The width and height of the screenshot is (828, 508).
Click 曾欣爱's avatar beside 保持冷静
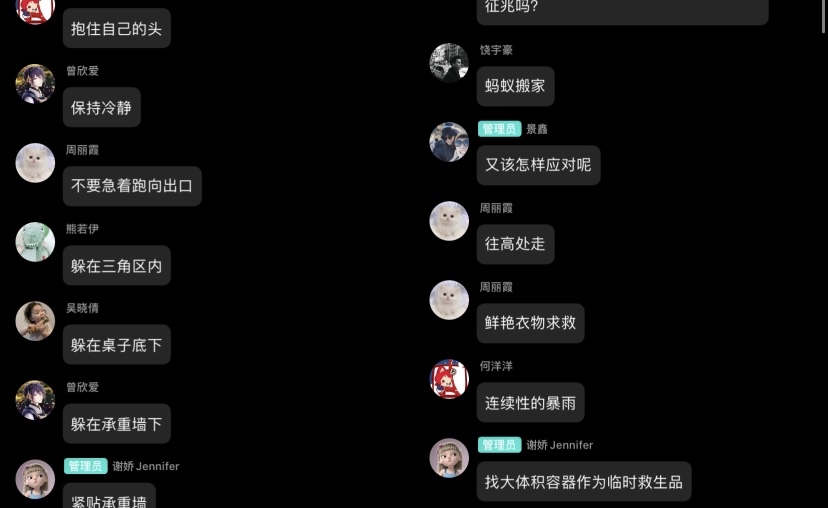(x=35, y=84)
